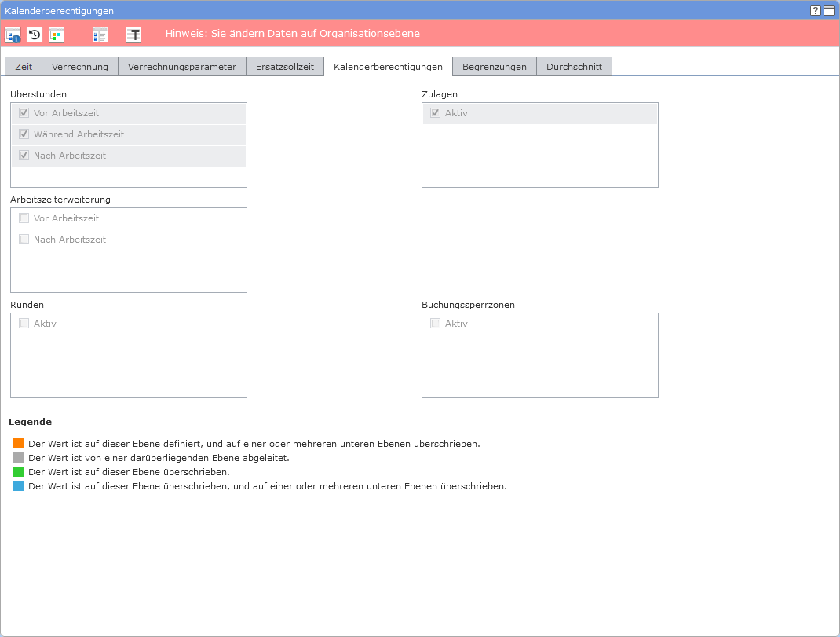Toggle Überstunden 'Vor Arbeitszeit' checkbox
The height and width of the screenshot is (637, 840).
(x=24, y=113)
